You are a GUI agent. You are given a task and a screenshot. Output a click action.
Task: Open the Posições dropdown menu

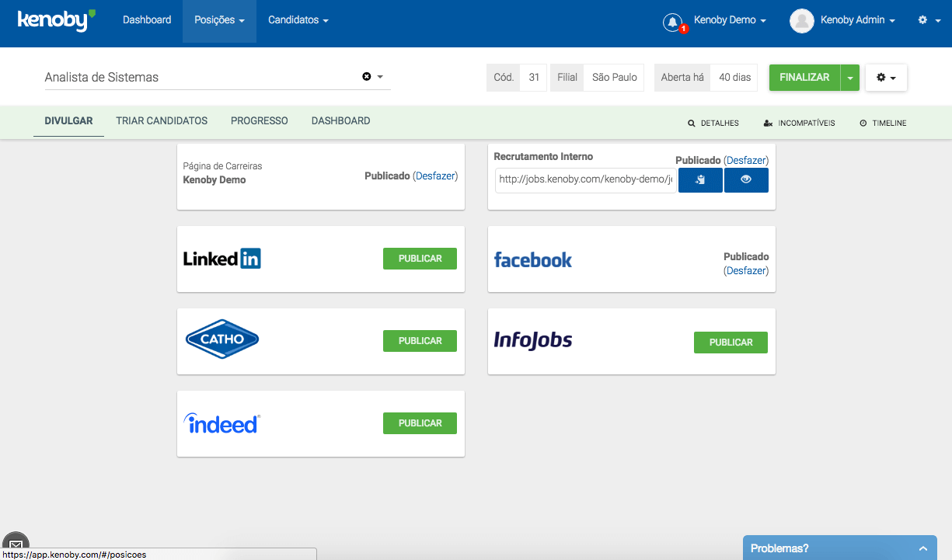click(219, 20)
